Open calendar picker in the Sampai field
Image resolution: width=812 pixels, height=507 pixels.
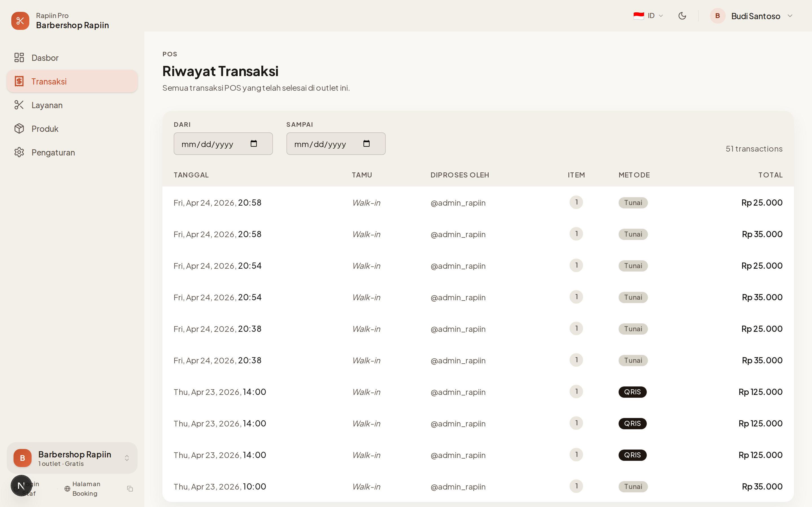(x=367, y=144)
